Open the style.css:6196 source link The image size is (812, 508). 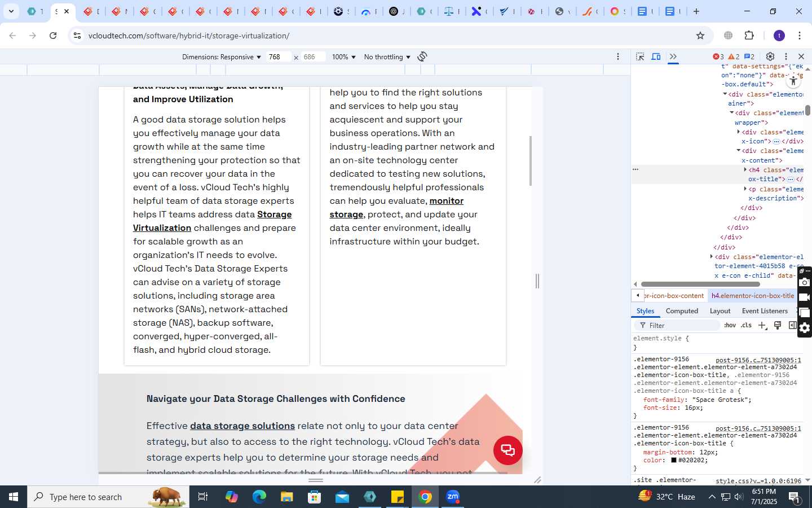[758, 481]
